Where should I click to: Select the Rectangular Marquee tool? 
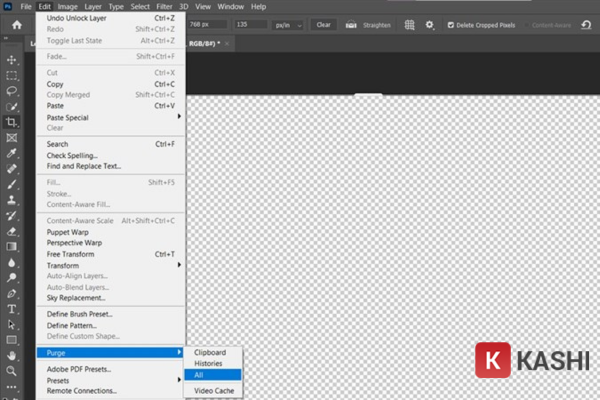click(x=11, y=75)
